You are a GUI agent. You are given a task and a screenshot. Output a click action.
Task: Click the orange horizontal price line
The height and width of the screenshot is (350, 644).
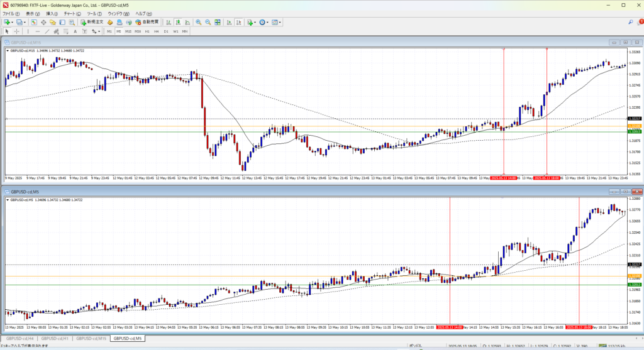[314, 126]
